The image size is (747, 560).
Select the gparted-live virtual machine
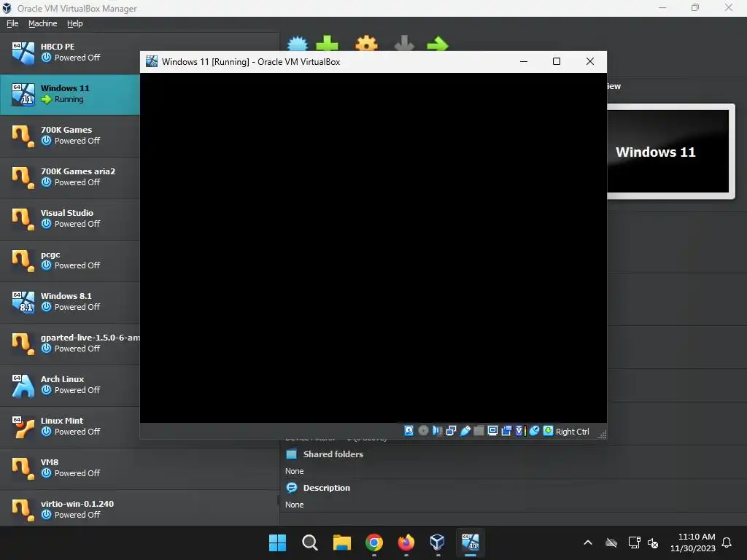point(70,343)
